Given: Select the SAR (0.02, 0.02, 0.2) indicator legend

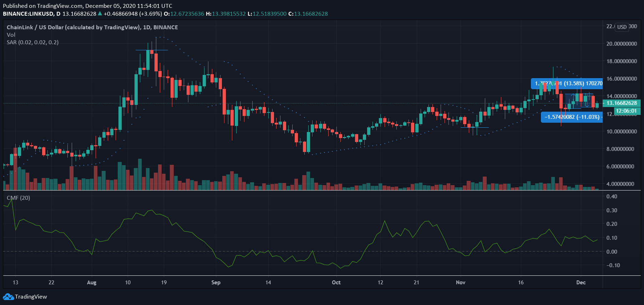Looking at the screenshot, I should [32, 42].
